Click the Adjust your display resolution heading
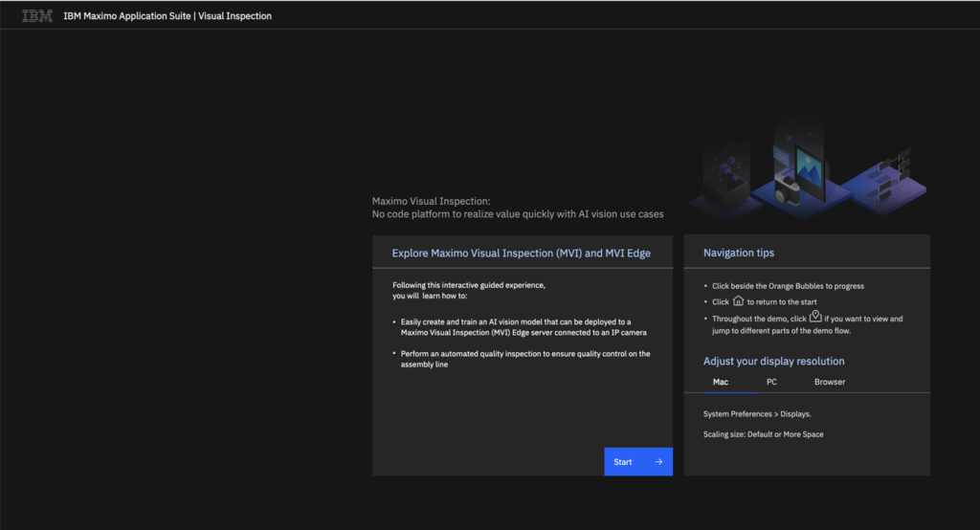 click(773, 362)
